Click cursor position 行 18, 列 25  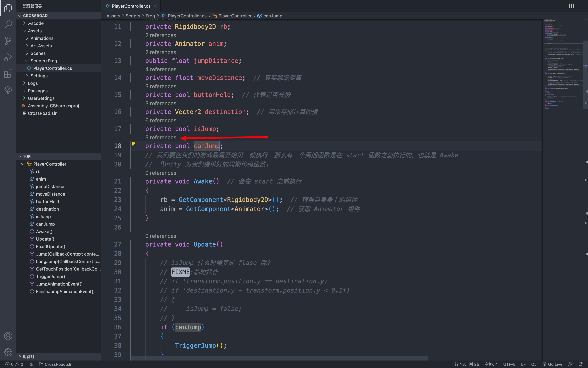tap(467, 364)
